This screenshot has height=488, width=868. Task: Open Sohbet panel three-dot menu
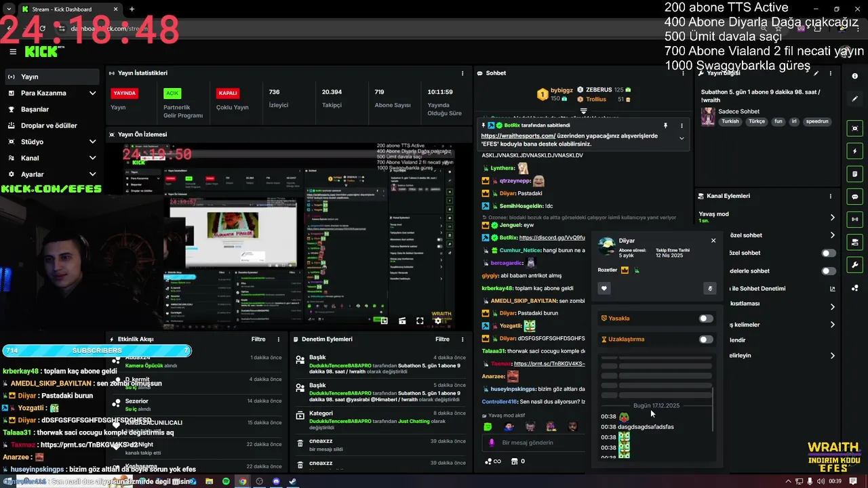click(682, 73)
